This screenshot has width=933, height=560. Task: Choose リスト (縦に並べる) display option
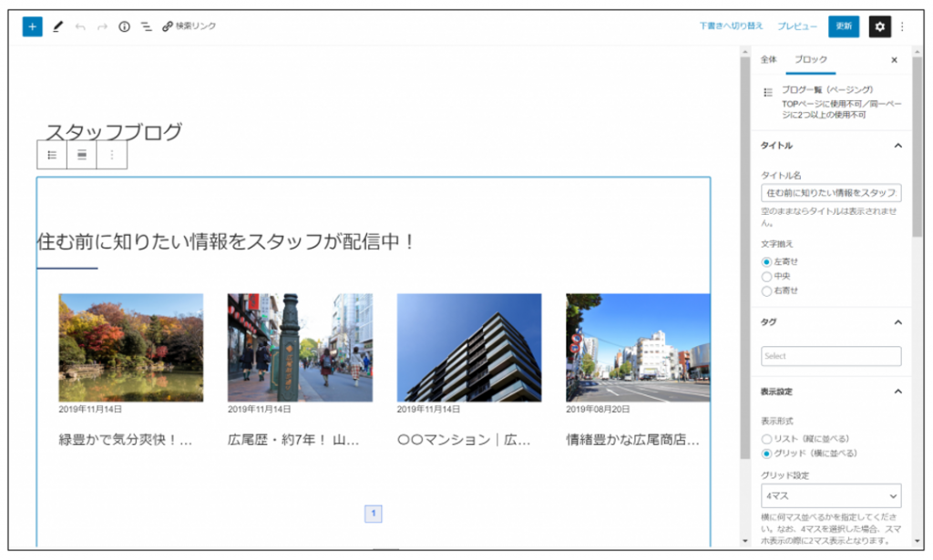click(766, 439)
